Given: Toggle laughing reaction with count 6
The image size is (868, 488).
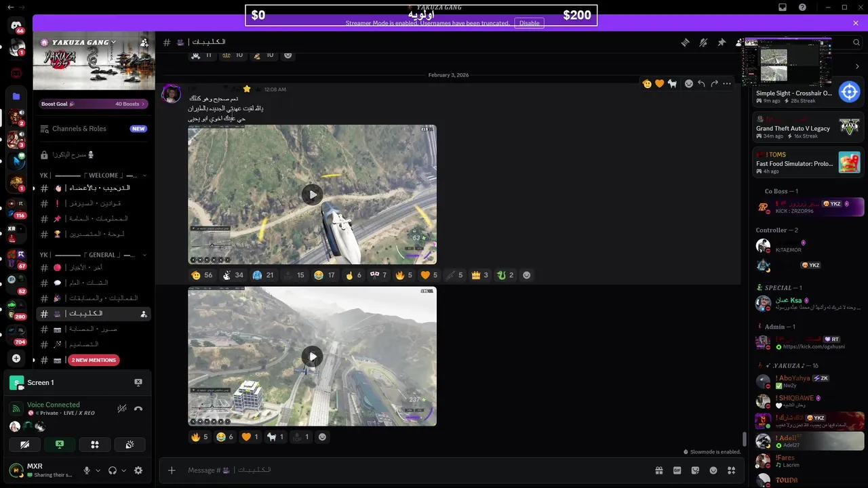Looking at the screenshot, I should pyautogui.click(x=224, y=437).
